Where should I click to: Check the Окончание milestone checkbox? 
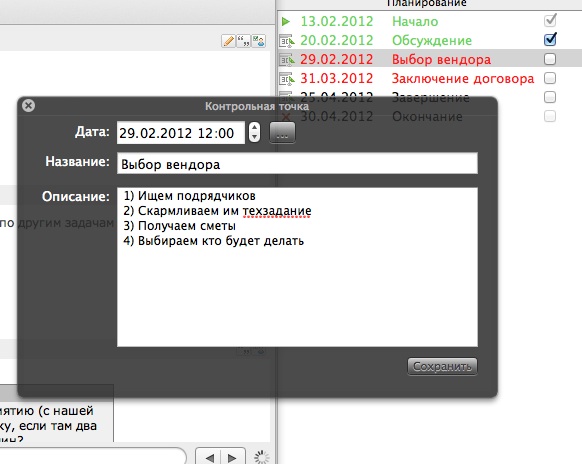[x=550, y=116]
